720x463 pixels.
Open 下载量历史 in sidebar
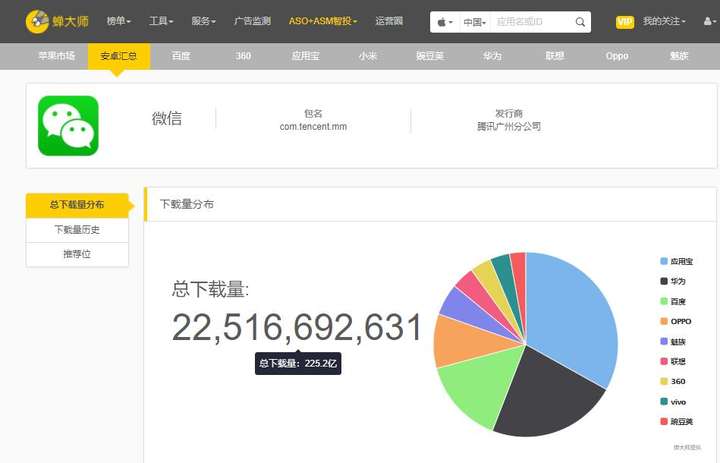coord(77,230)
